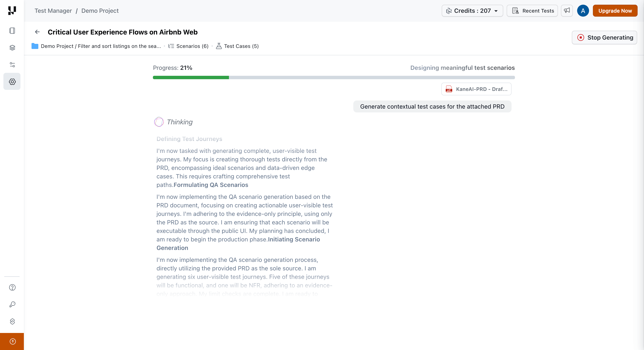The image size is (644, 350).
Task: Collapse the Thinking section
Action: click(x=180, y=122)
